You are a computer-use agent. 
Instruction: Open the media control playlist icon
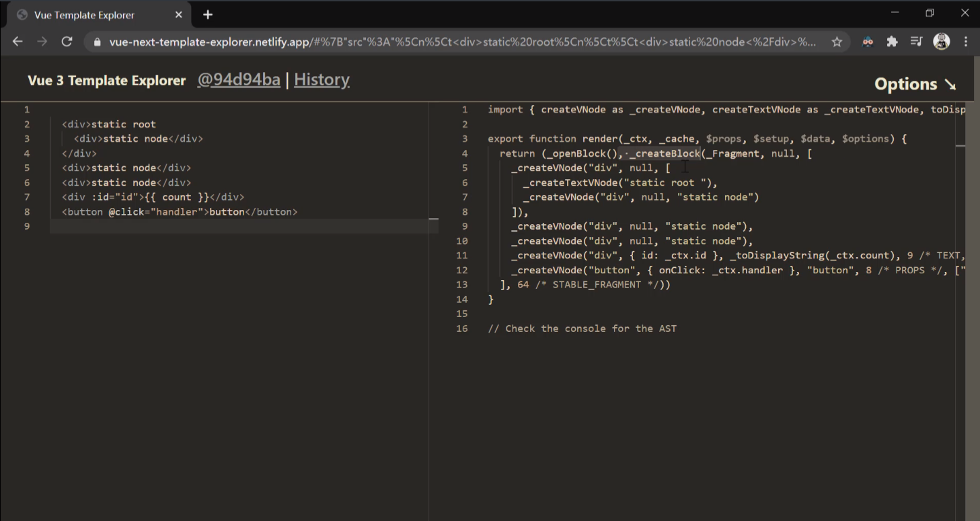click(916, 42)
